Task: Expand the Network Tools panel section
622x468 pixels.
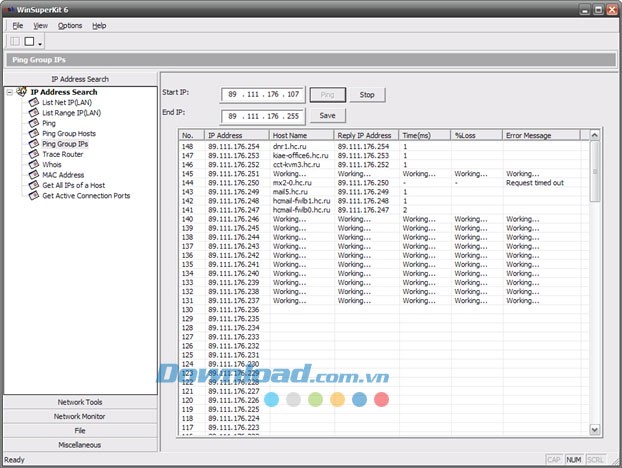Action: pyautogui.click(x=79, y=402)
